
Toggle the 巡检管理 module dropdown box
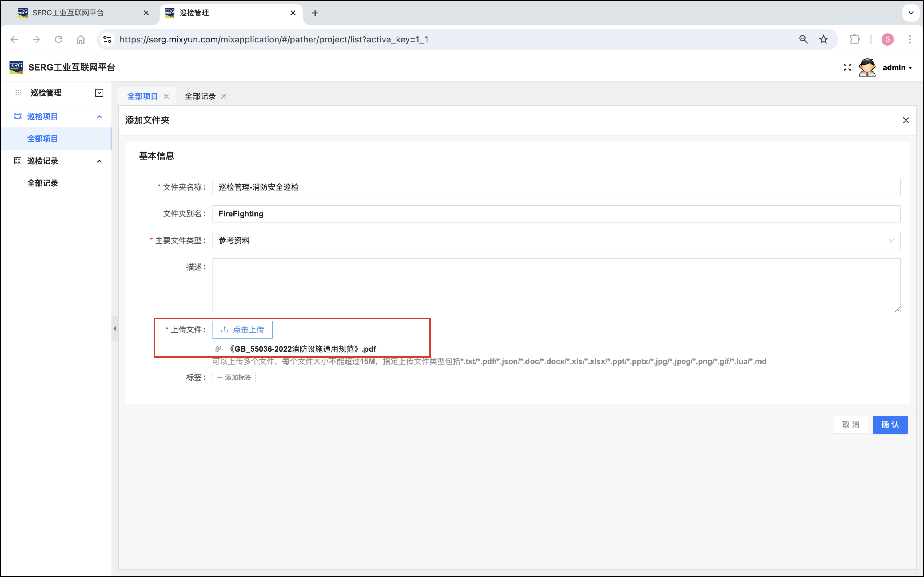tap(99, 93)
